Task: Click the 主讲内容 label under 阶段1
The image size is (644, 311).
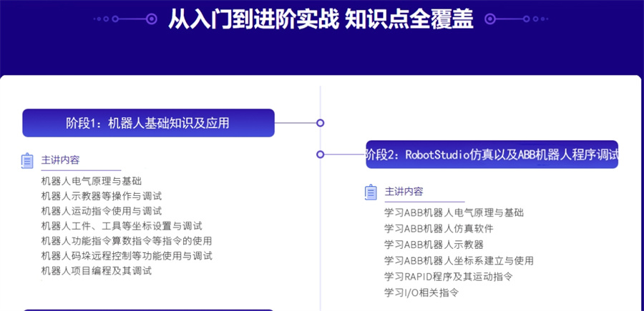Action: [60, 160]
